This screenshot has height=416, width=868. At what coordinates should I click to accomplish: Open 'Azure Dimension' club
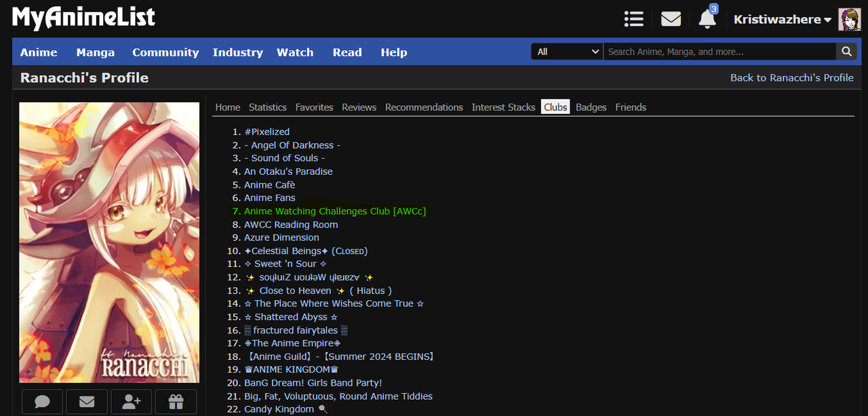click(x=281, y=237)
